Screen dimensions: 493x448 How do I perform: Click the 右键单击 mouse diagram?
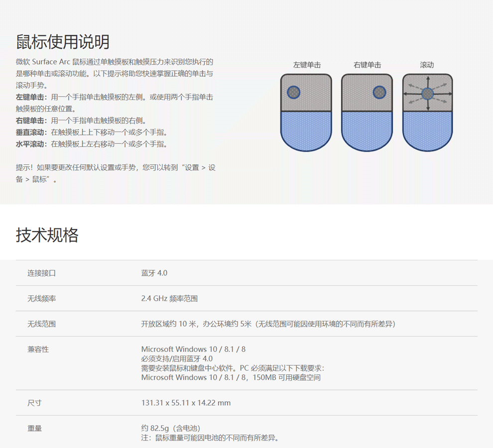pyautogui.click(x=367, y=112)
